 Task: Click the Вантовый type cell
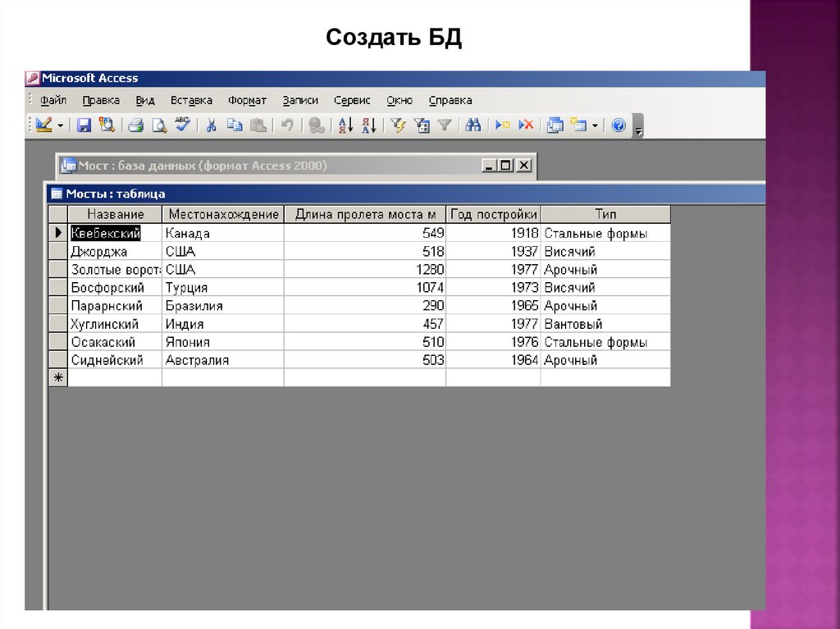tap(605, 324)
